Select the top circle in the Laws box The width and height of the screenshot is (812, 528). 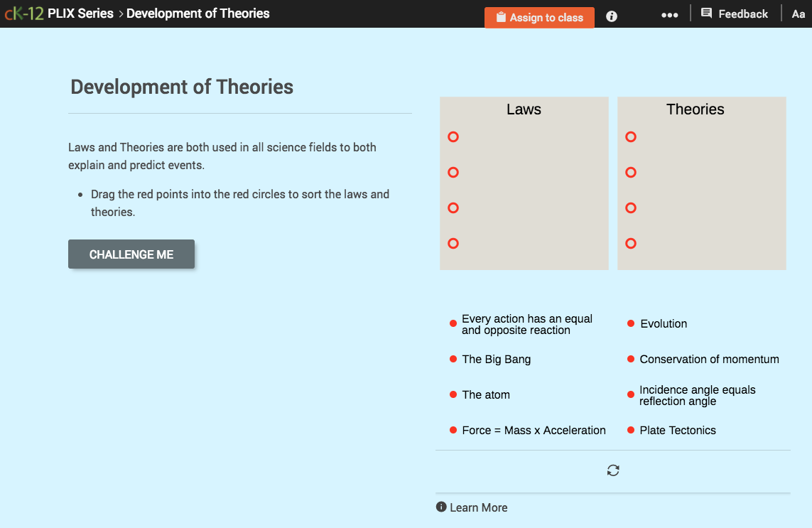pyautogui.click(x=453, y=136)
